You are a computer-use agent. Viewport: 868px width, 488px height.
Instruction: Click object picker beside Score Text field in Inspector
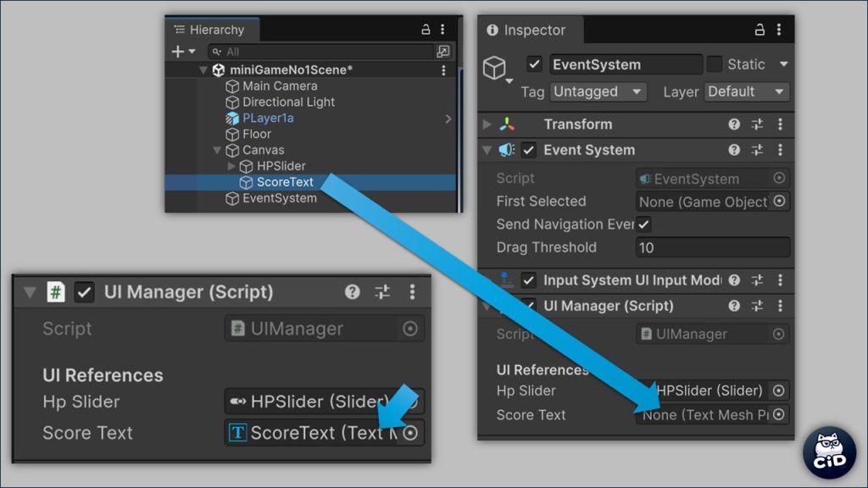click(x=779, y=415)
